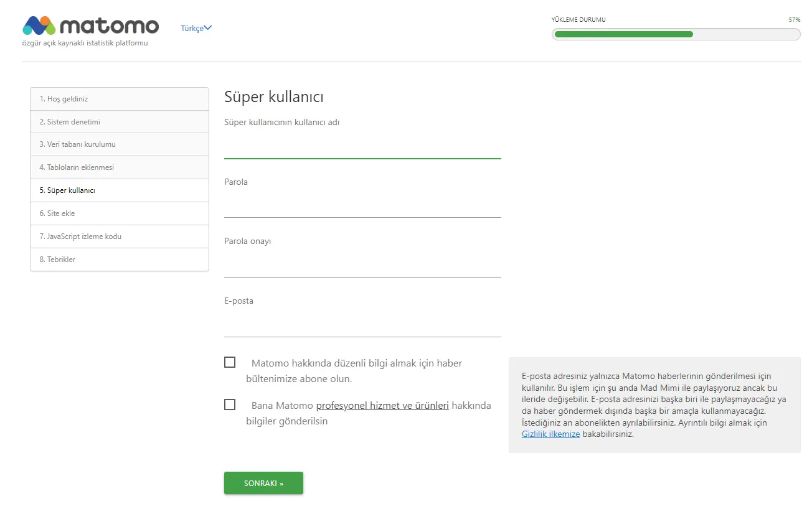Select step 2. Sistem denetimi
Screen dimensions: 812x519
[x=120, y=122]
